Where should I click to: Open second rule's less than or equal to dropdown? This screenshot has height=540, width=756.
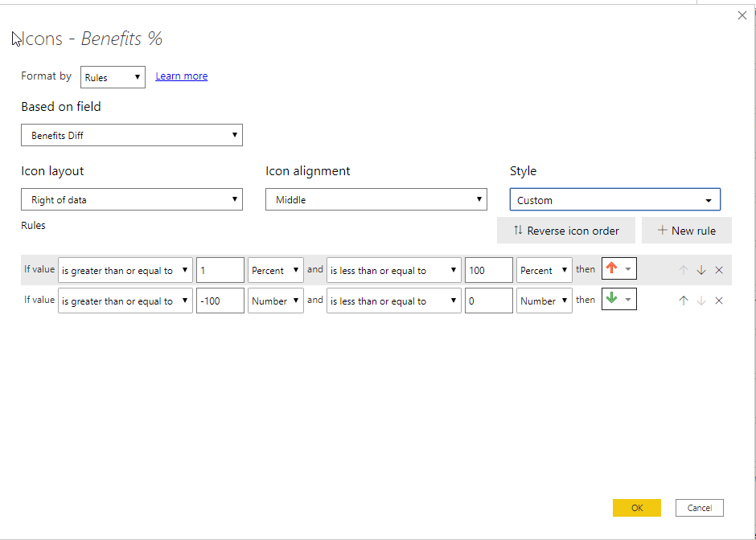394,301
